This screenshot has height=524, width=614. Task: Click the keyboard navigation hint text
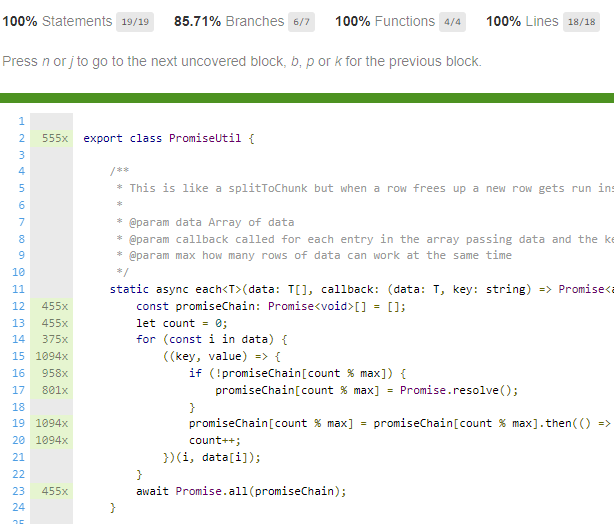pos(242,62)
